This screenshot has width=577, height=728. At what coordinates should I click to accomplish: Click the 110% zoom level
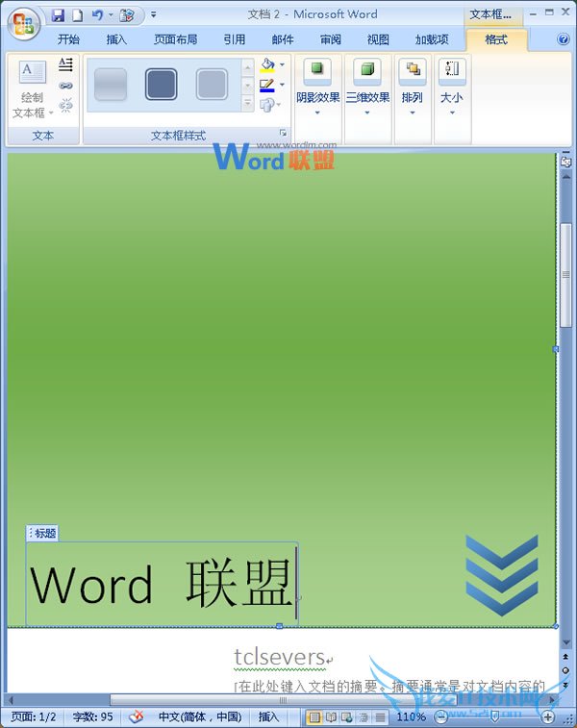pyautogui.click(x=411, y=716)
